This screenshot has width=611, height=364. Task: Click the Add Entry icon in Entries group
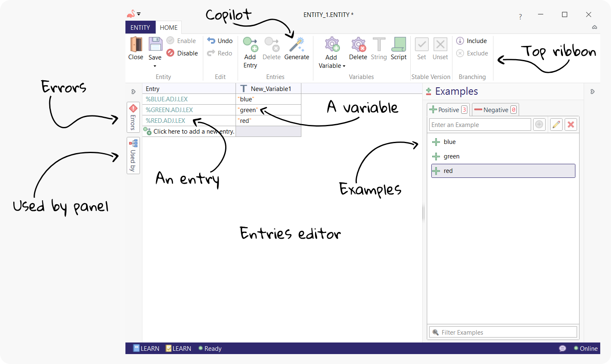[x=250, y=44]
